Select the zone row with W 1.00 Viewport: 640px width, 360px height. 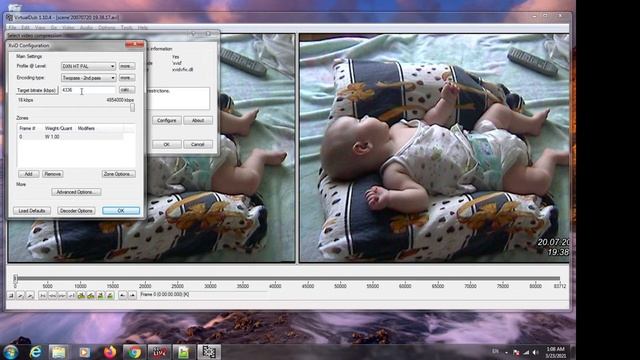click(x=70, y=137)
